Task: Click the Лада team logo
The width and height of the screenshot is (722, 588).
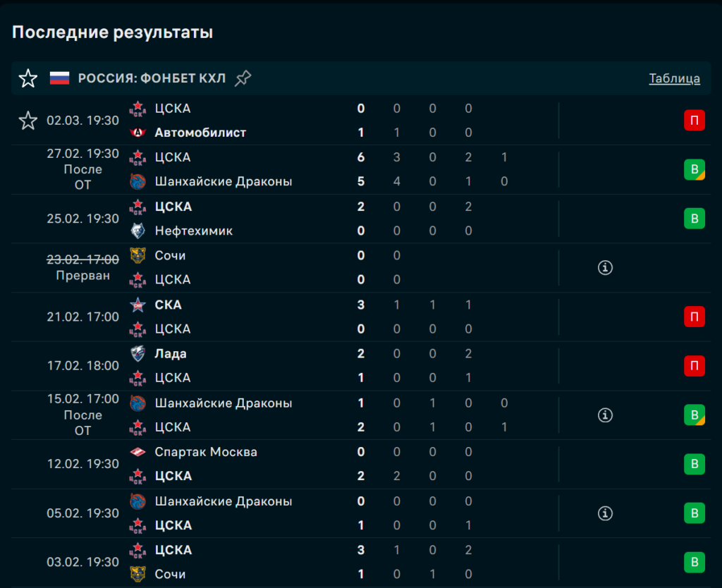Action: [137, 354]
